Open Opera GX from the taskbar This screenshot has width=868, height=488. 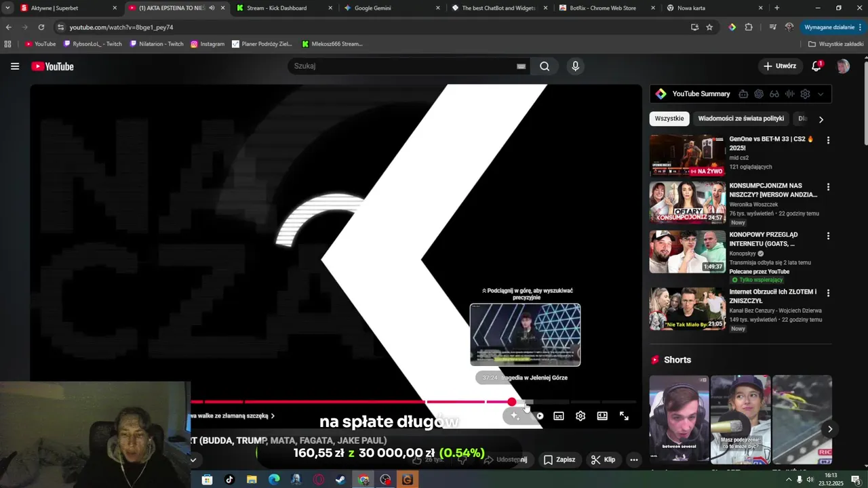[x=319, y=480]
